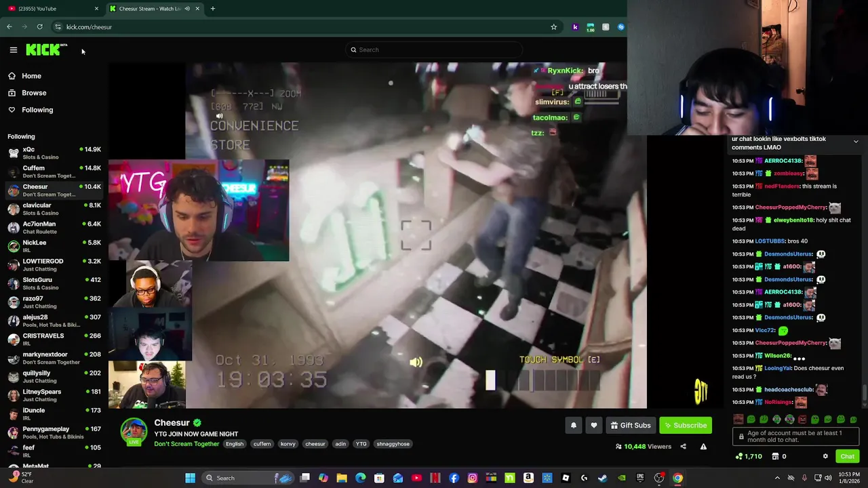
Task: Select the shnaggyhose tag
Action: click(393, 444)
